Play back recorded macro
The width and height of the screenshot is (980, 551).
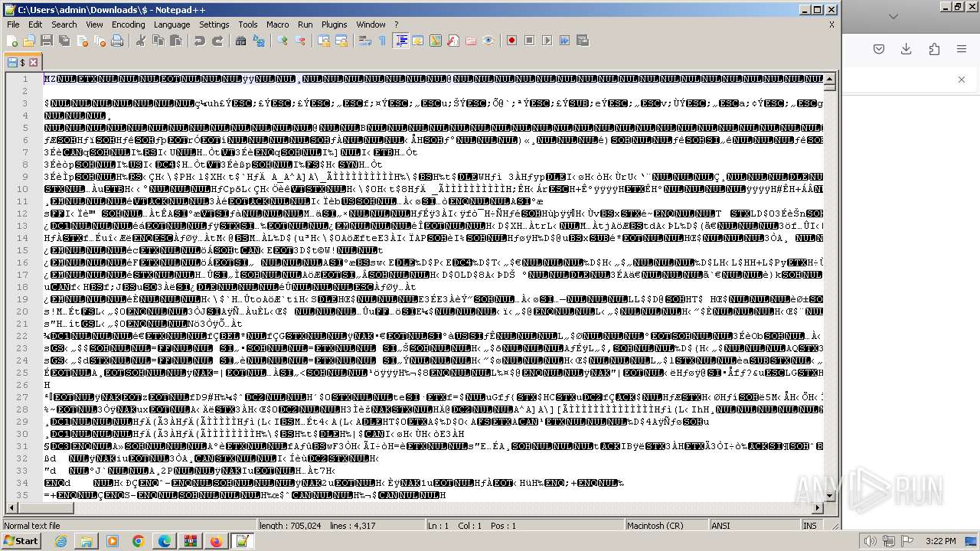(x=547, y=41)
